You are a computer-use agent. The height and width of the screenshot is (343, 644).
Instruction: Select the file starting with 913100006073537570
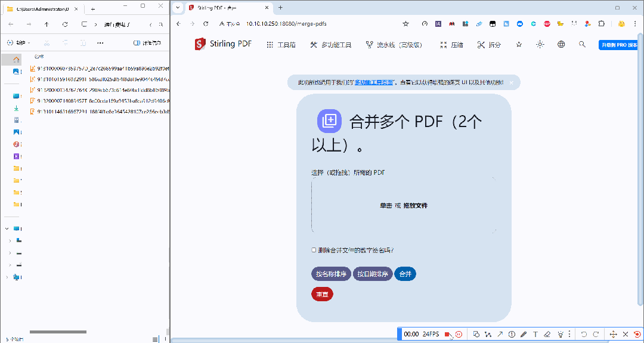pos(100,68)
